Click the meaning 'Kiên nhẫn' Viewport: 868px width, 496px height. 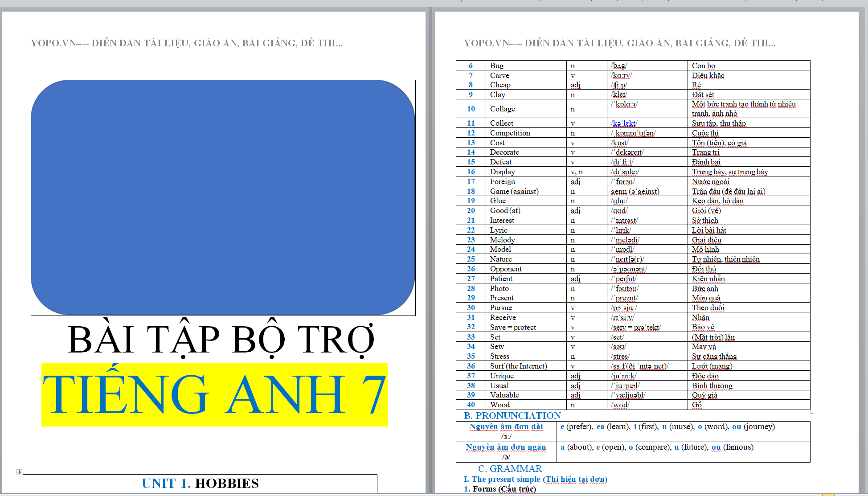point(708,279)
